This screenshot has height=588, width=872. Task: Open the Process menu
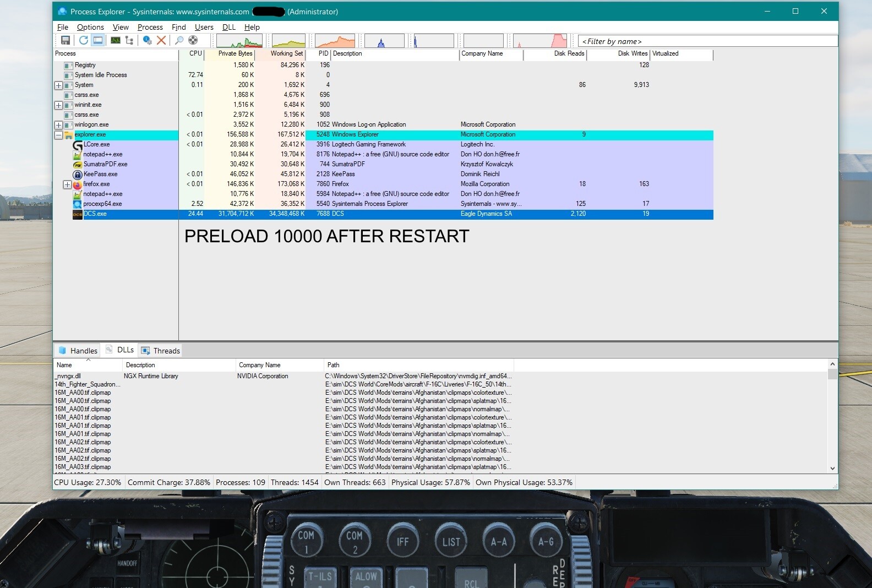[150, 27]
